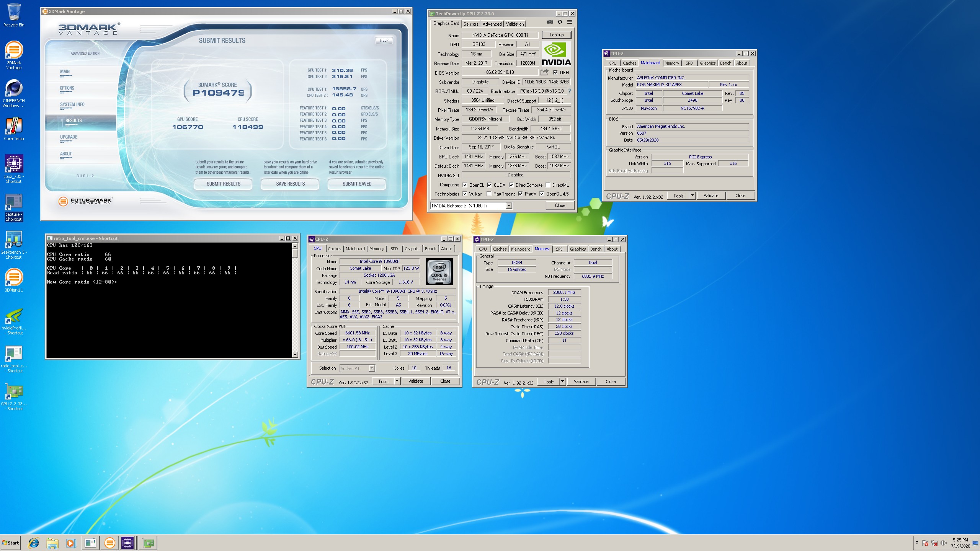The height and width of the screenshot is (551, 980).
Task: Expand the Tools dropdown arrow in CPU-Z Mainboard window
Action: pyautogui.click(x=692, y=196)
